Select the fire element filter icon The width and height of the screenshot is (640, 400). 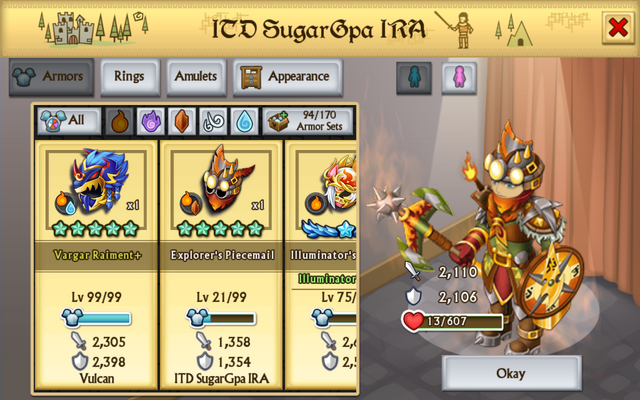120,121
